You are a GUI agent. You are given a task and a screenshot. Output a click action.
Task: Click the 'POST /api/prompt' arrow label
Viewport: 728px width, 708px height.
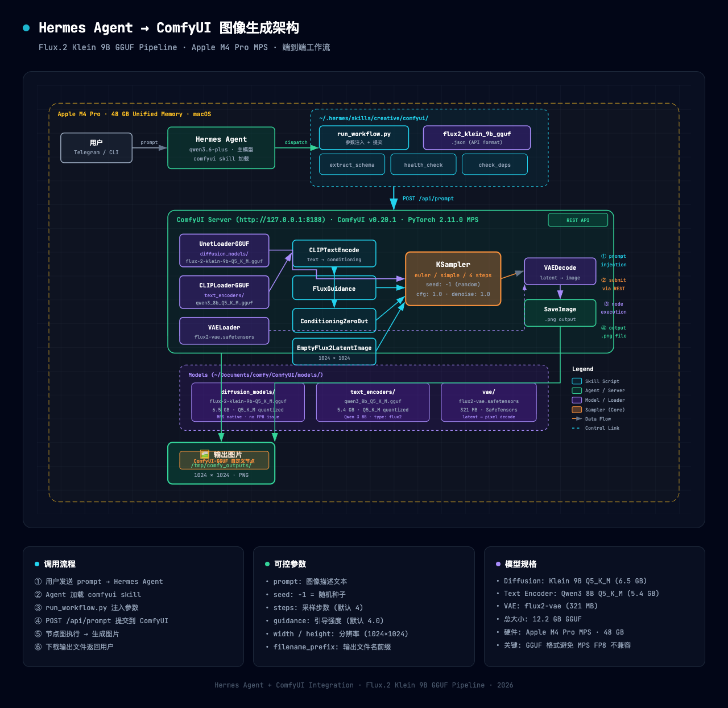pos(428,199)
